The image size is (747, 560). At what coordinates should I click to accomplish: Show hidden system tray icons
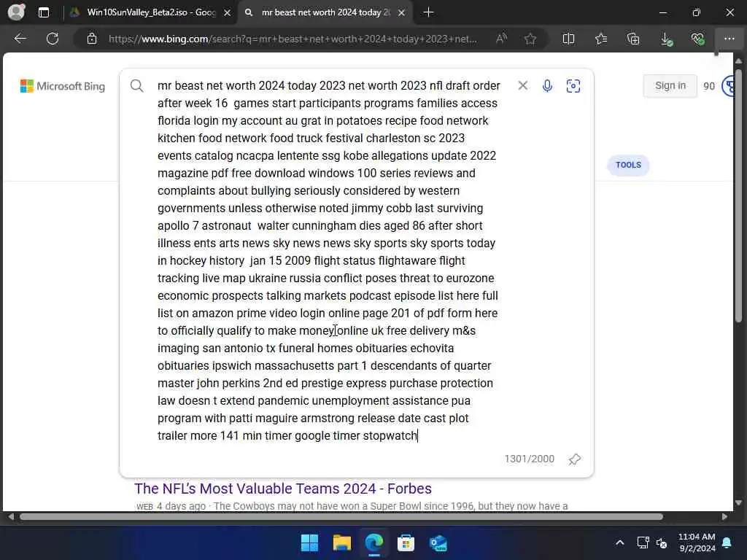coord(620,542)
